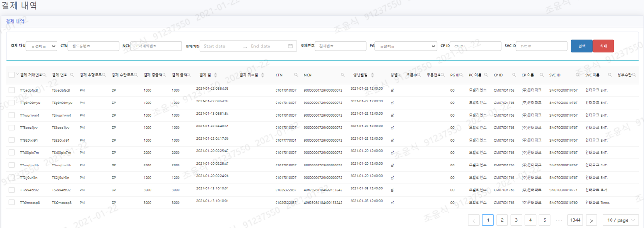The image size is (644, 228).
Task: Check the row TT8oez1jvv
Action: [12, 127]
